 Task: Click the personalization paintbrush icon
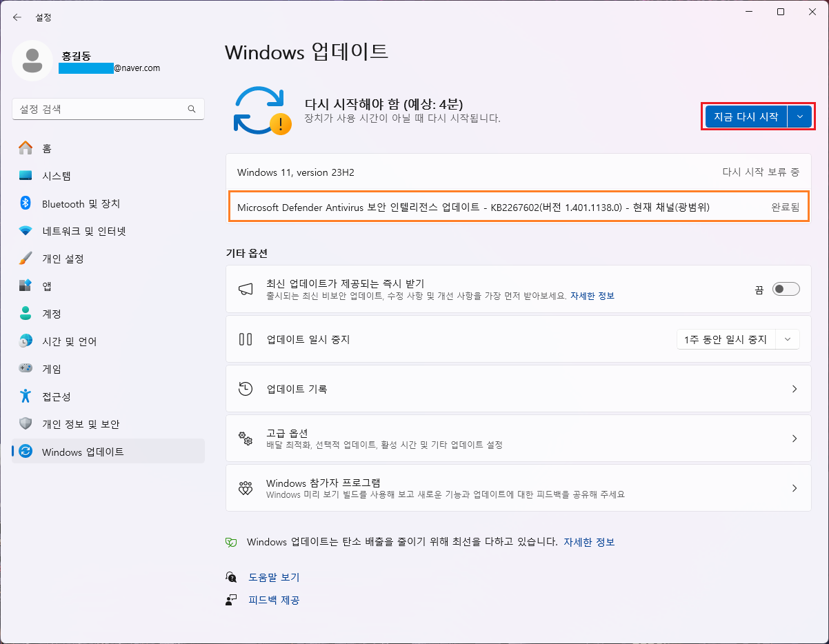tap(26, 259)
